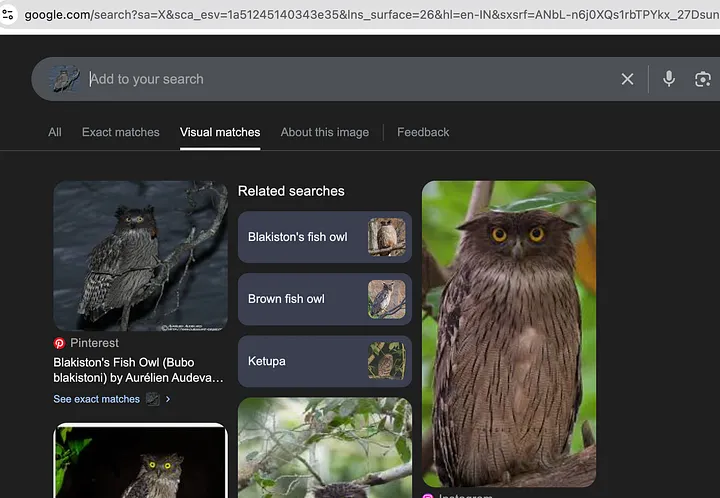Open the Pinterest owl-on-branch image result
This screenshot has height=498, width=720.
click(x=141, y=256)
